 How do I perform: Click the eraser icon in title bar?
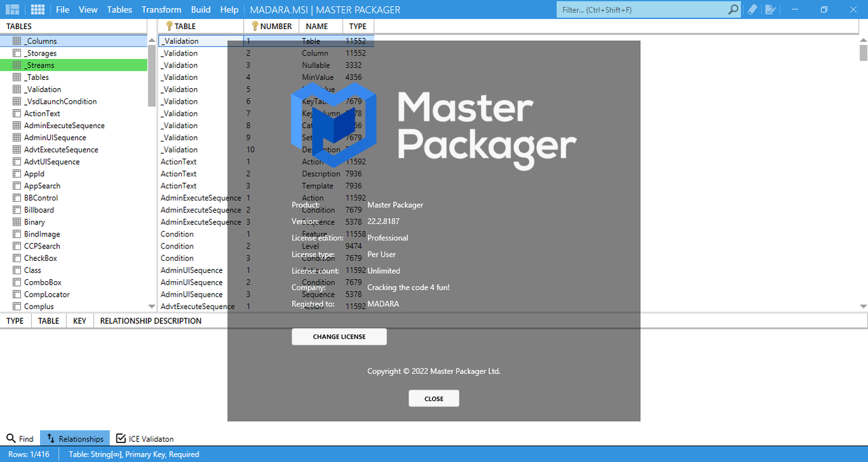tap(751, 9)
